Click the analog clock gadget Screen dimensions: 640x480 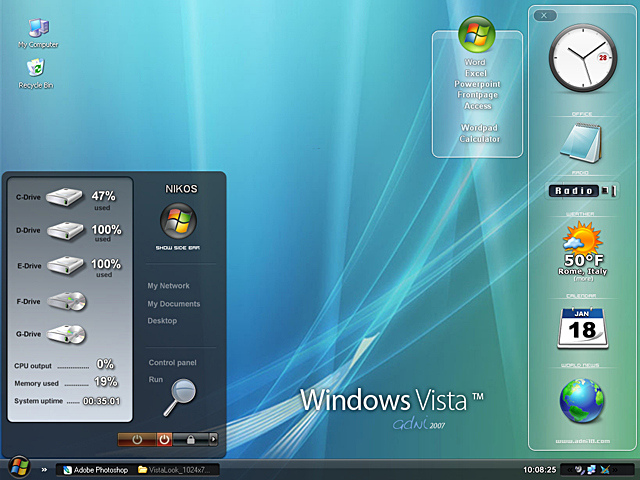pyautogui.click(x=583, y=58)
